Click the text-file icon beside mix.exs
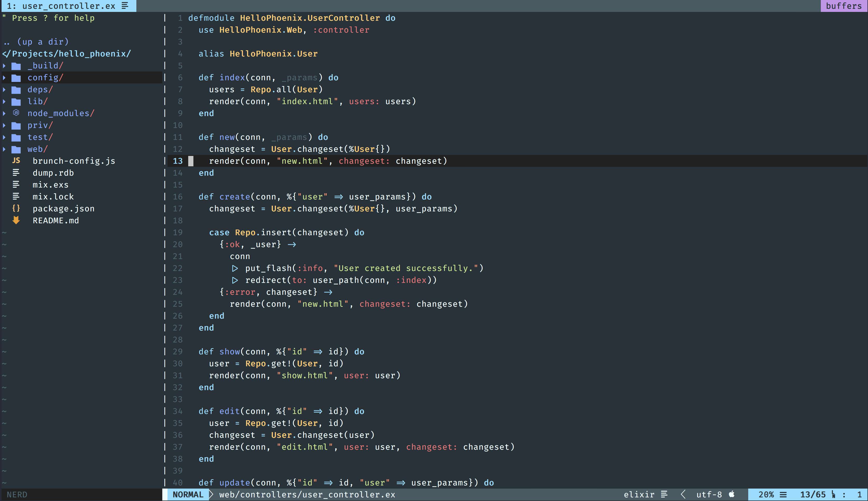The image size is (868, 501). pos(16,184)
